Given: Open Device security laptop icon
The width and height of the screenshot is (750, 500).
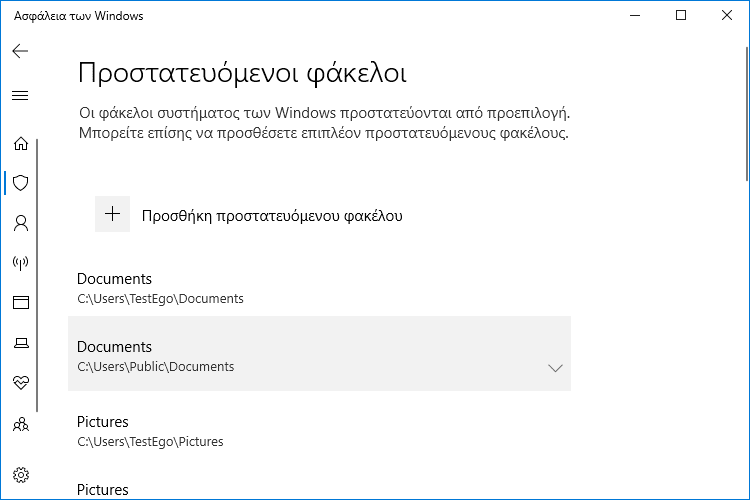Looking at the screenshot, I should pyautogui.click(x=21, y=343).
